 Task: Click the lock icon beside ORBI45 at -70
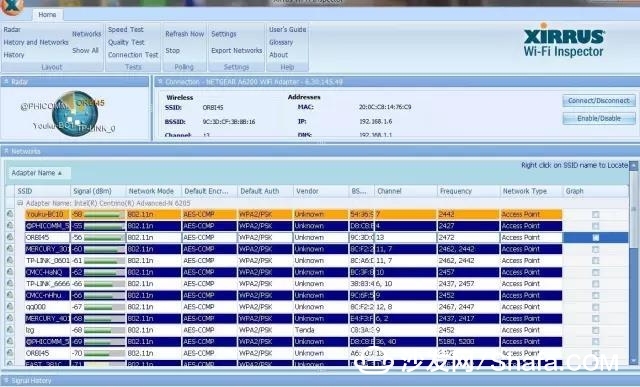point(10,353)
